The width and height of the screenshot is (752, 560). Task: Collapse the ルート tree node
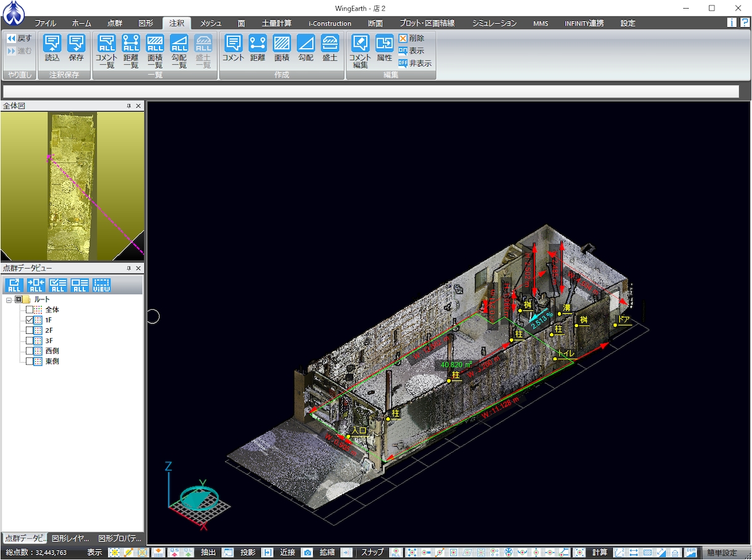click(9, 299)
